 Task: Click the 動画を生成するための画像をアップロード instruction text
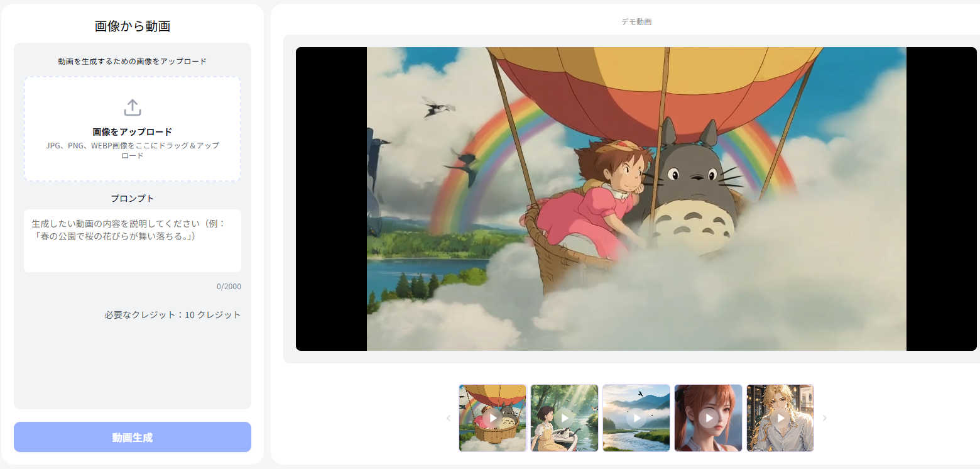pyautogui.click(x=133, y=62)
